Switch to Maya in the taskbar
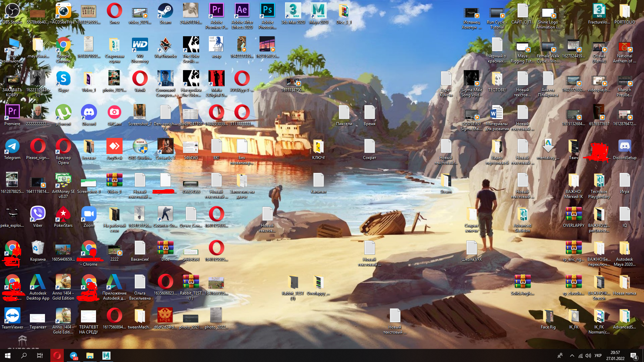 (x=106, y=356)
